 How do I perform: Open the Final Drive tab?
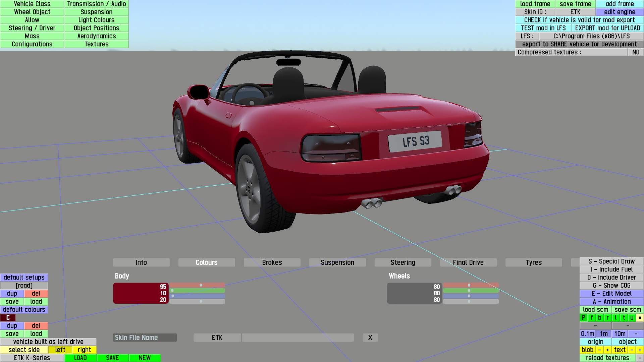point(468,262)
